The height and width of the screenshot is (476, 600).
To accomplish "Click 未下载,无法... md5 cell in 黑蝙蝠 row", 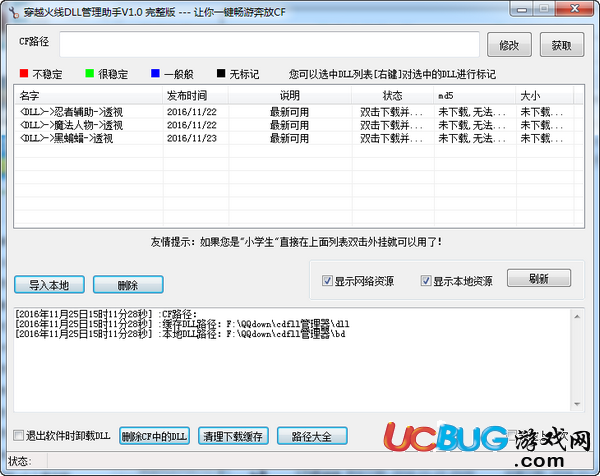I will (x=471, y=138).
